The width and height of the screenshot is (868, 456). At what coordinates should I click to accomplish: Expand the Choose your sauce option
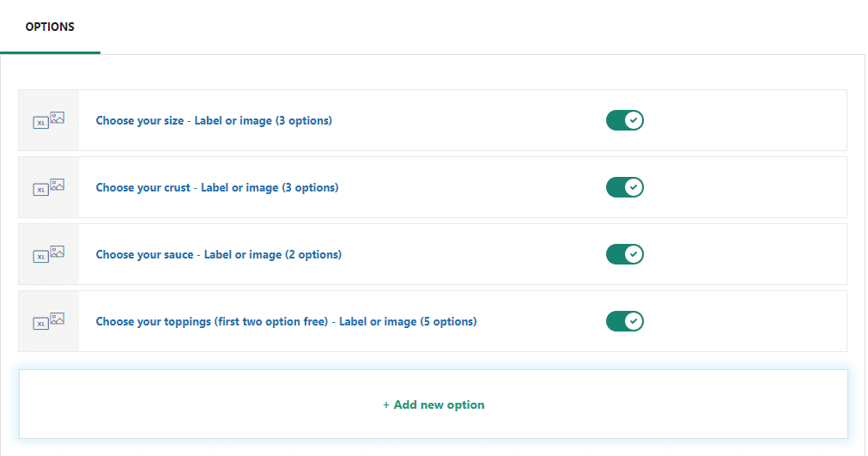click(219, 254)
